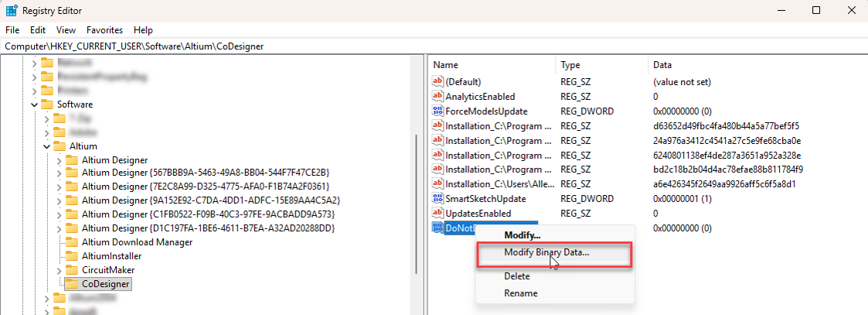Select the CoDesigner key
868x315 pixels.
[105, 284]
